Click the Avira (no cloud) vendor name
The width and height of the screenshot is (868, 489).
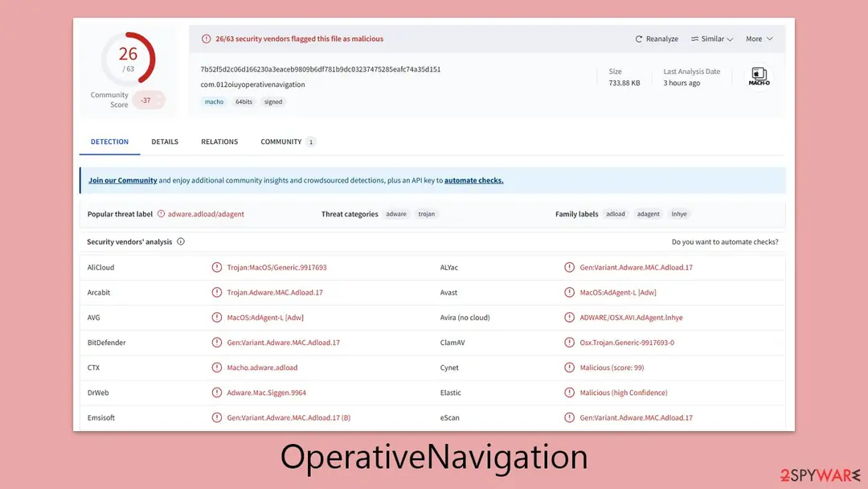coord(465,318)
